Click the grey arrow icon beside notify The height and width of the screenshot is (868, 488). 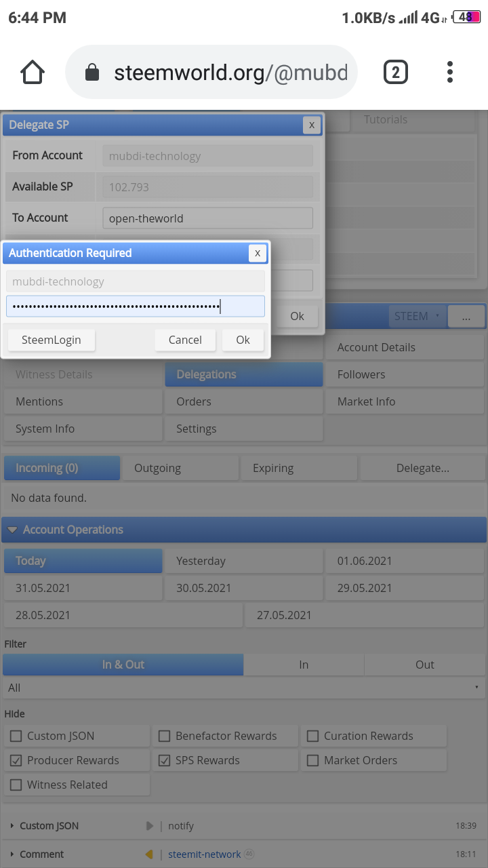tap(150, 826)
